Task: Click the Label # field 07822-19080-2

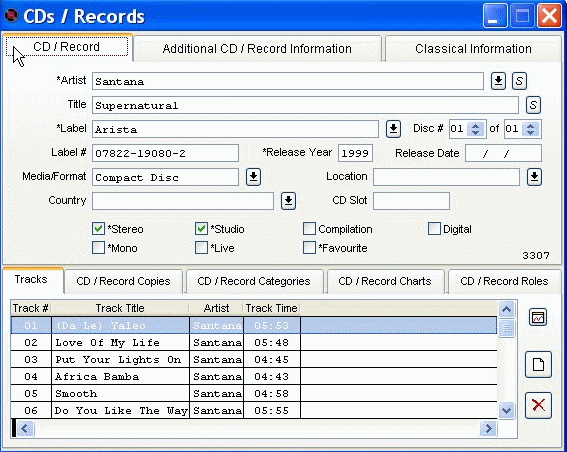Action: pos(165,153)
